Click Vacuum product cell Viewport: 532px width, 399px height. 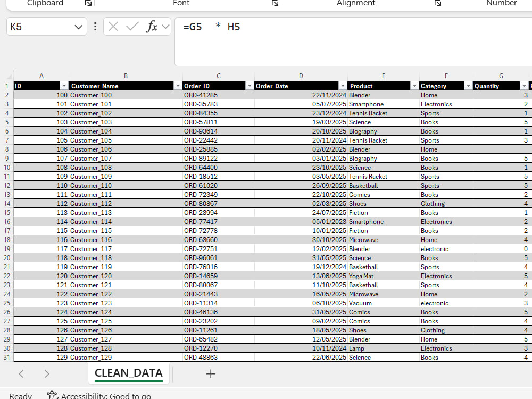pyautogui.click(x=384, y=303)
